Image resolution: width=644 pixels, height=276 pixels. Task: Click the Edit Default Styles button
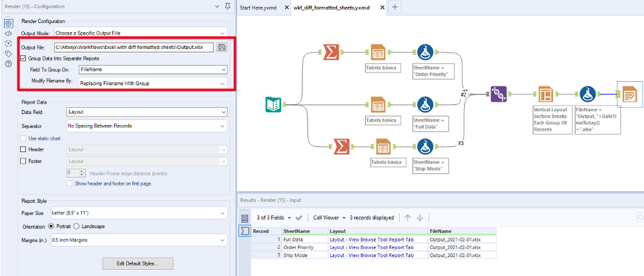138,263
